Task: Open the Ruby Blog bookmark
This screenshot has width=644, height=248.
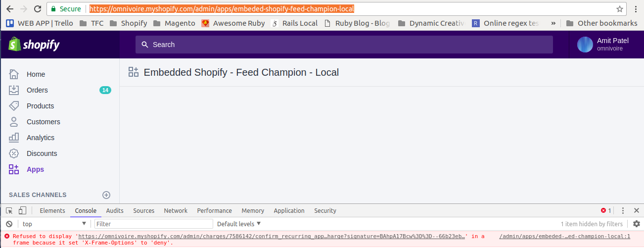Action: tap(357, 23)
